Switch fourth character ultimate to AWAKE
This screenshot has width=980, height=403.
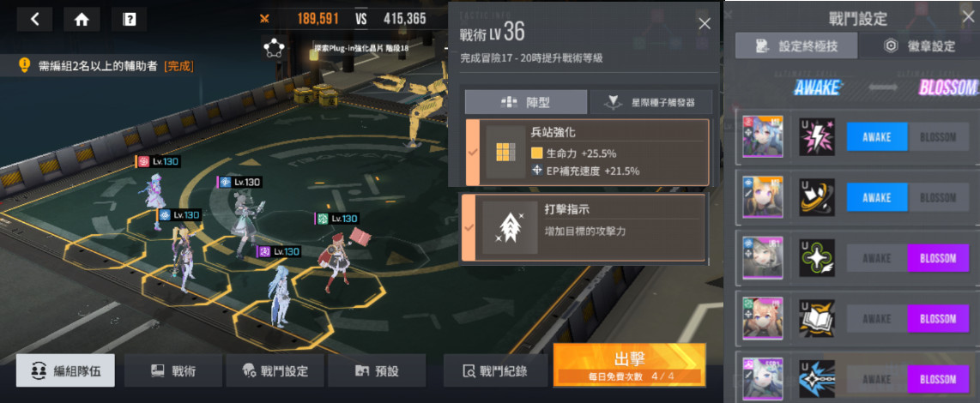click(877, 319)
